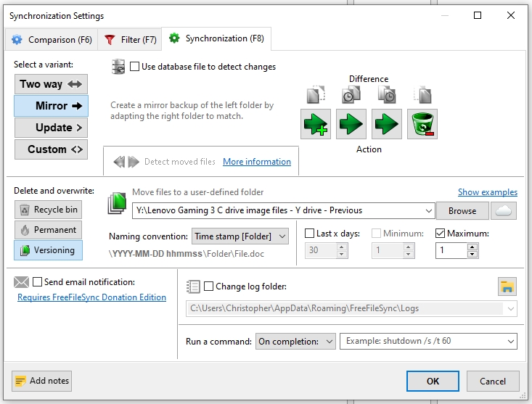Click the green versioning folder files icon
The height and width of the screenshot is (404, 532).
click(x=117, y=203)
